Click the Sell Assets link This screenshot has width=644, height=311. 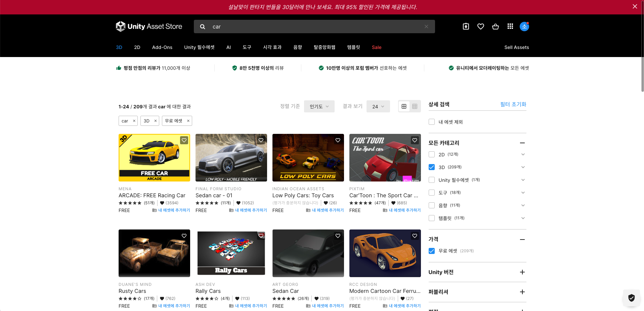click(x=517, y=47)
